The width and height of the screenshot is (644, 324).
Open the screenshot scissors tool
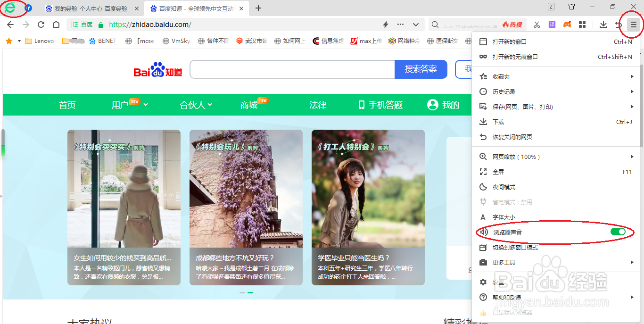click(x=537, y=25)
